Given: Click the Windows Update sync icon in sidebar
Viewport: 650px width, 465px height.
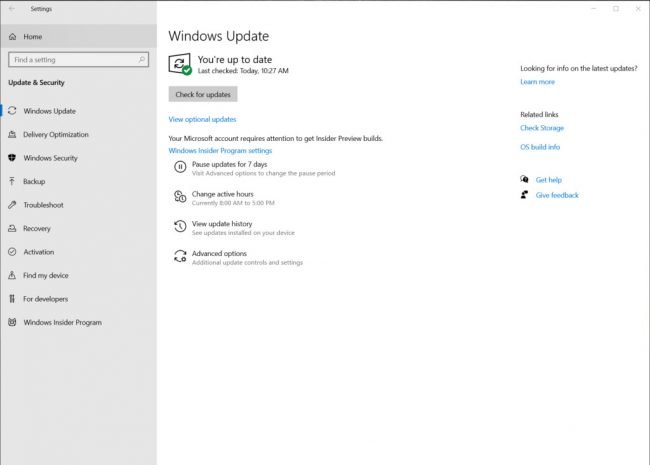Looking at the screenshot, I should pyautogui.click(x=12, y=111).
